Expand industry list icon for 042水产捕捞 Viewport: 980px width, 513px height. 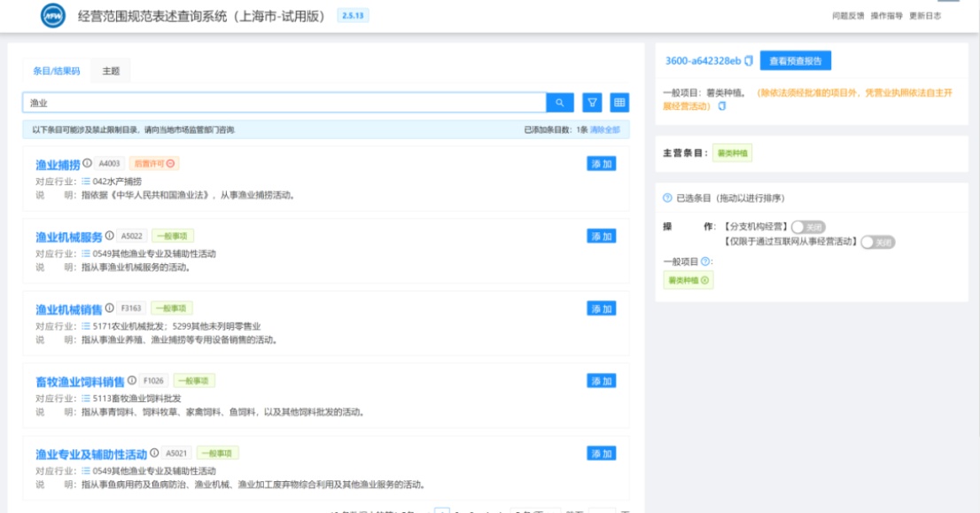click(86, 182)
